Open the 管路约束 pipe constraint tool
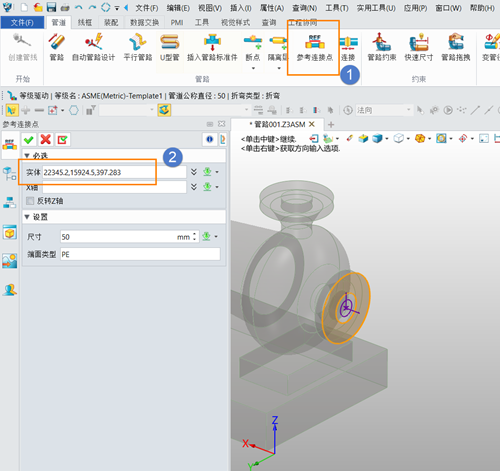The width and height of the screenshot is (500, 471). 382,47
